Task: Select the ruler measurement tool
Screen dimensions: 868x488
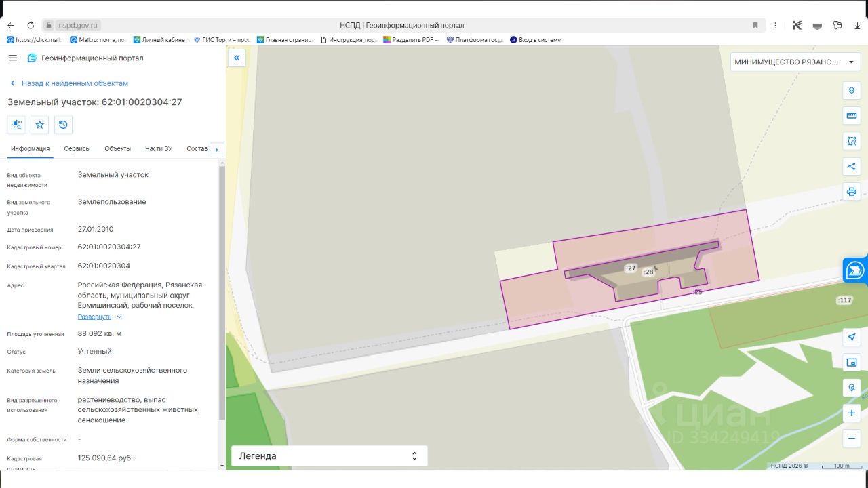Action: click(x=852, y=116)
